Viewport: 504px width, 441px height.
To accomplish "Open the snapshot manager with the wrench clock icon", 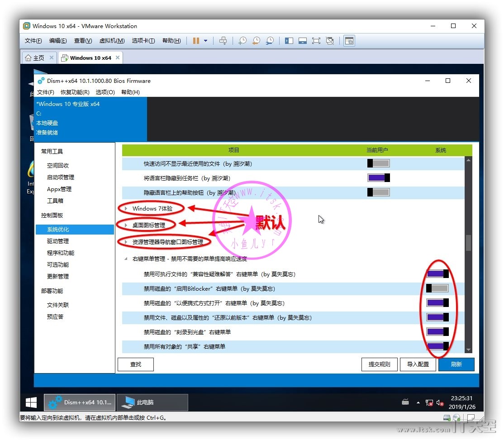I will (270, 41).
